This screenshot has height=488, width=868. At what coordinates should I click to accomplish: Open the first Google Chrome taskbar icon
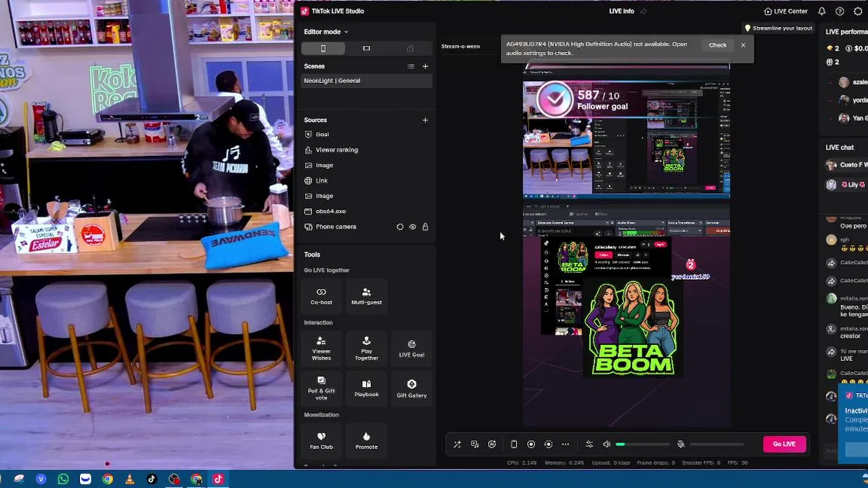[107, 479]
